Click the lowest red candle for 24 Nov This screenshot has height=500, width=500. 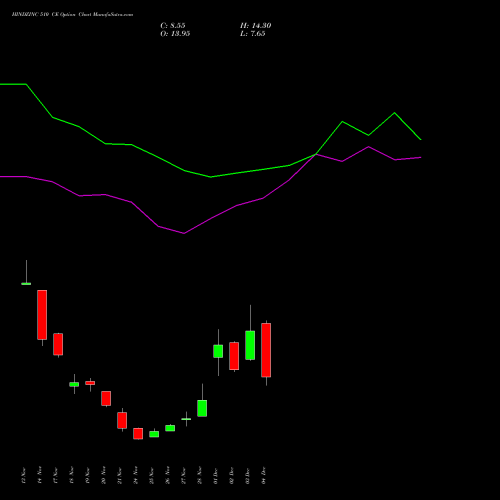(x=138, y=434)
